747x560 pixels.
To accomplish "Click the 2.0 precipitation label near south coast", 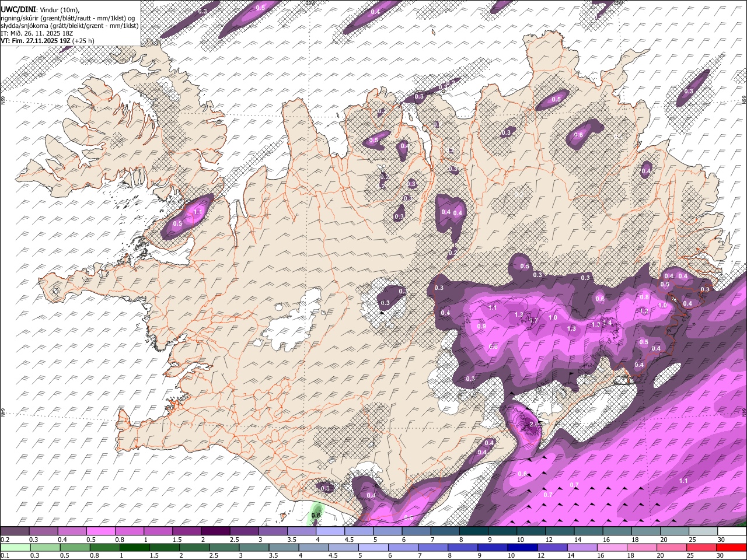I will 533,424.
